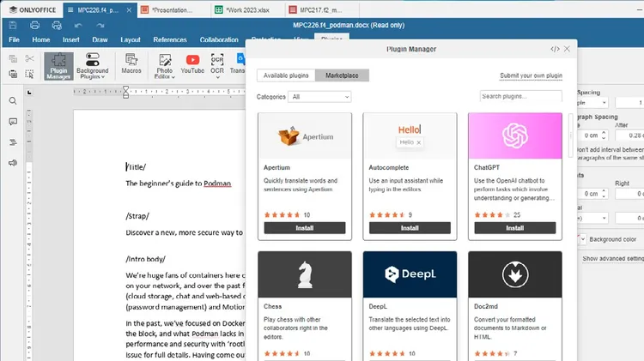Viewport: 644px width, 361px height.
Task: Click the ruler tab stop selector
Action: click(29, 93)
